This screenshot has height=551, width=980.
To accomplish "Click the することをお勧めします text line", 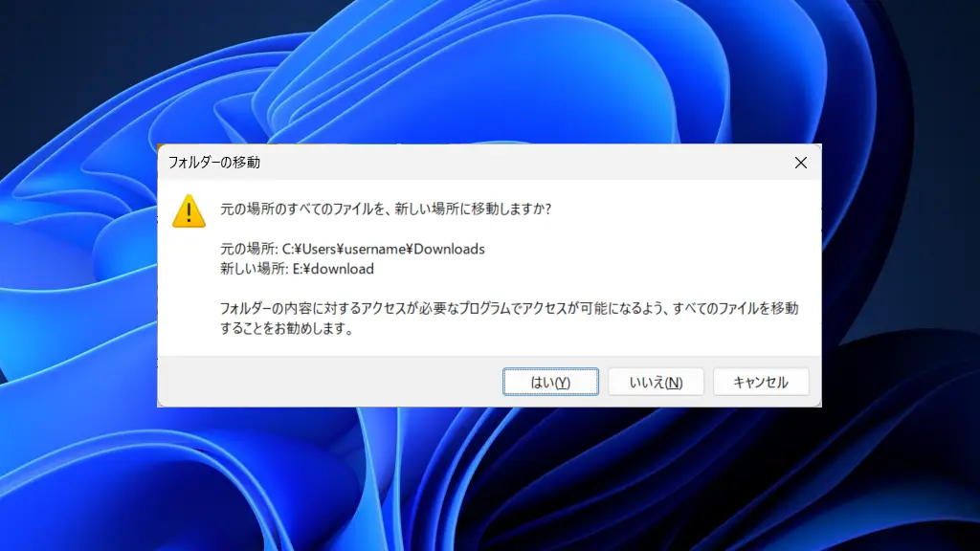I will pos(287,330).
